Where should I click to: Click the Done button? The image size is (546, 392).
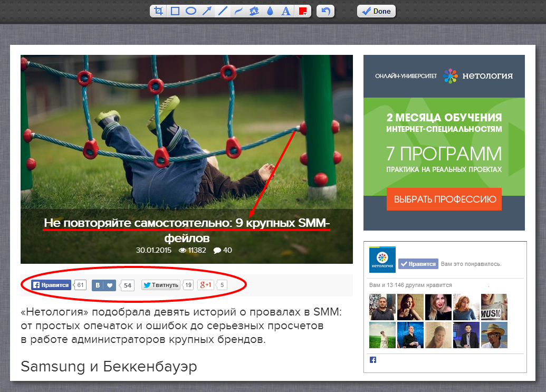point(376,11)
